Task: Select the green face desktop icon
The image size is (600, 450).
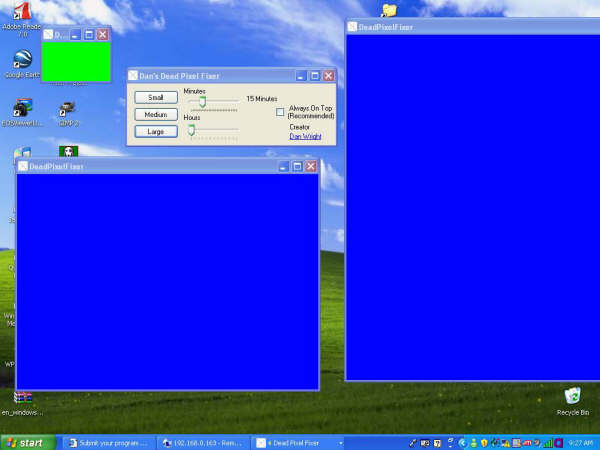Action: [x=68, y=152]
